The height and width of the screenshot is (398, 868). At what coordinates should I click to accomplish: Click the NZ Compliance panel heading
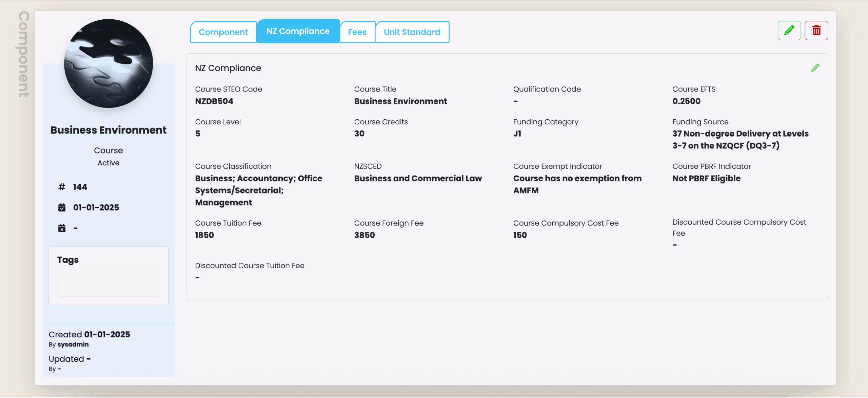coord(228,68)
